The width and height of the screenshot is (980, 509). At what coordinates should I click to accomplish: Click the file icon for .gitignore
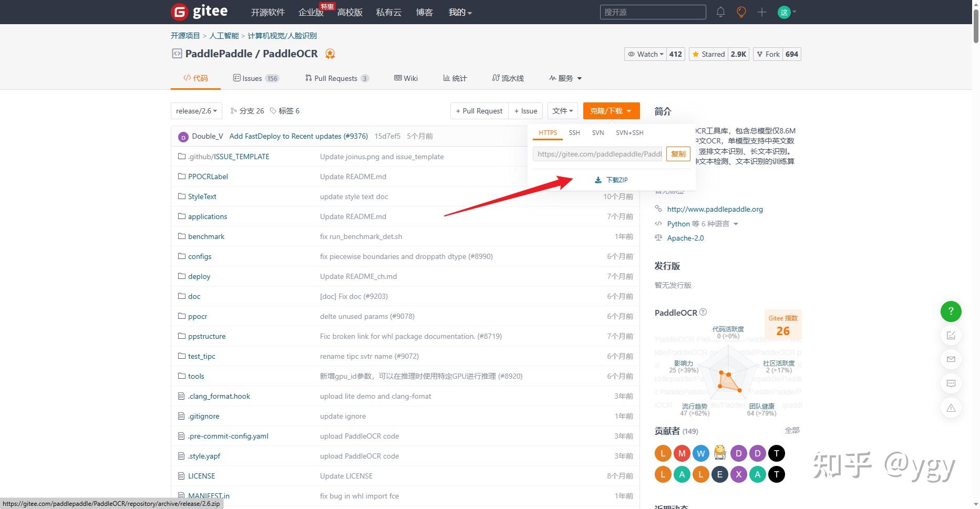point(181,416)
